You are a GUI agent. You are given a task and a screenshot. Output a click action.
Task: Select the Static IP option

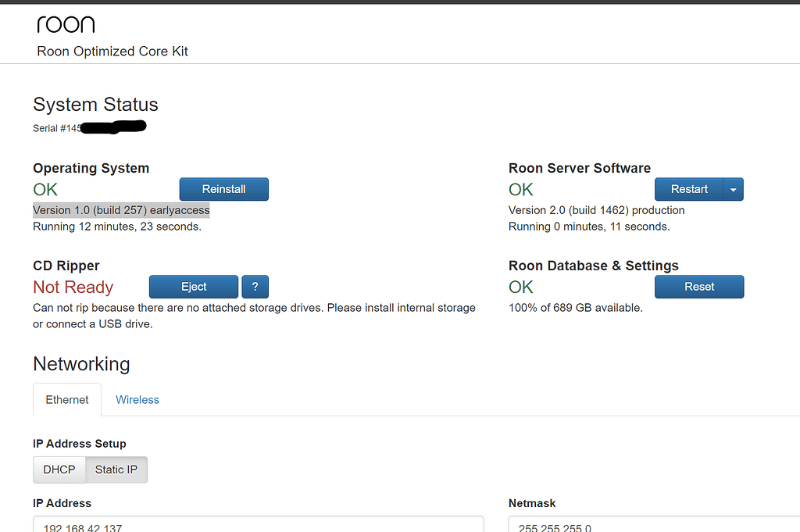(116, 470)
